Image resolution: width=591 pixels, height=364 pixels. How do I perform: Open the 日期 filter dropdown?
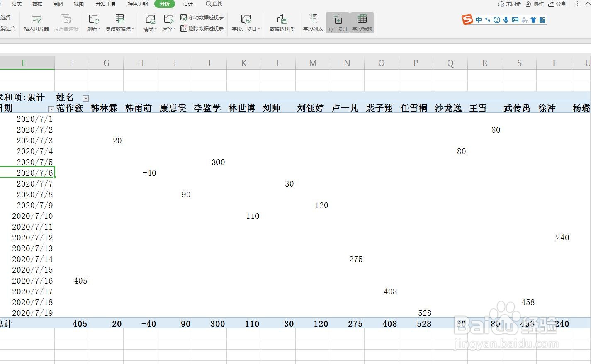pos(51,109)
